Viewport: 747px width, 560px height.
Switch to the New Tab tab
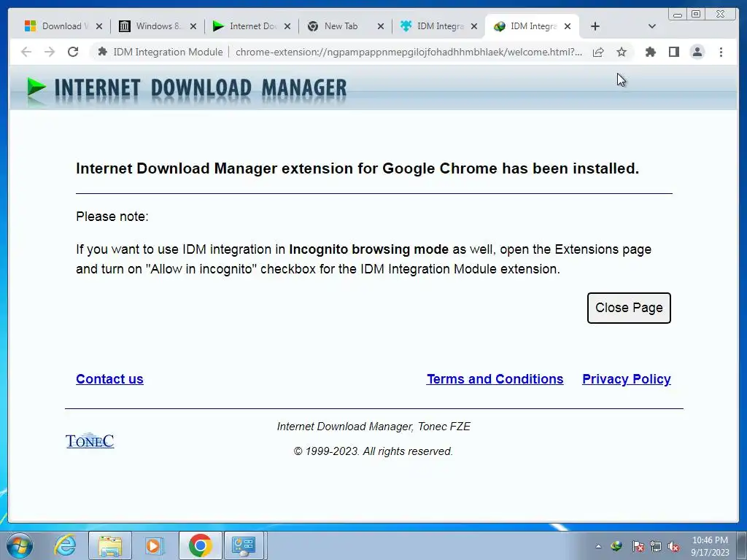(340, 26)
